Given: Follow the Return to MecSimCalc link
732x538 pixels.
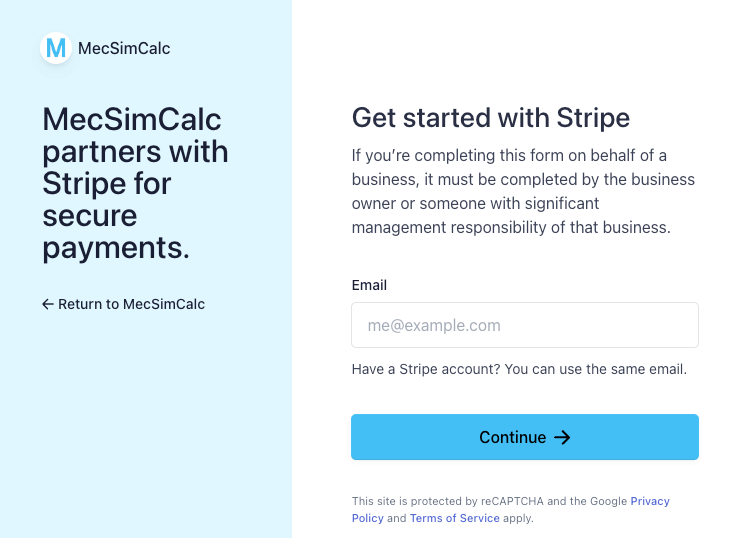Looking at the screenshot, I should (x=123, y=304).
